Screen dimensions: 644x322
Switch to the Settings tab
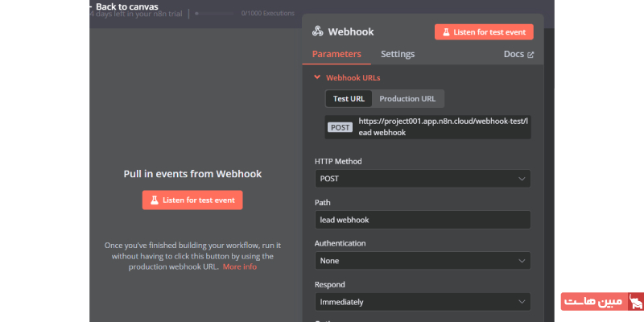click(x=398, y=54)
